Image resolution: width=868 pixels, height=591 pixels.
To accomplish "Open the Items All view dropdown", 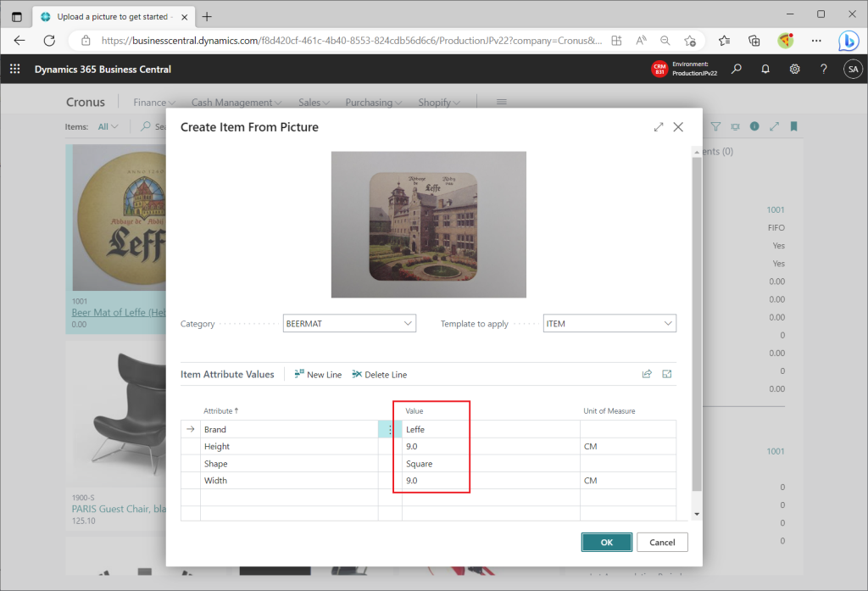I will (108, 126).
